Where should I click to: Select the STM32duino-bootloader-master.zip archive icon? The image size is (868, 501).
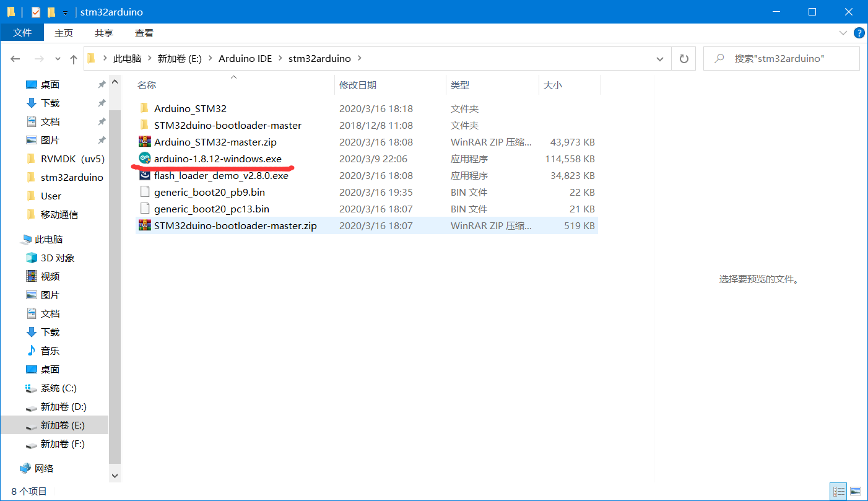(x=145, y=225)
